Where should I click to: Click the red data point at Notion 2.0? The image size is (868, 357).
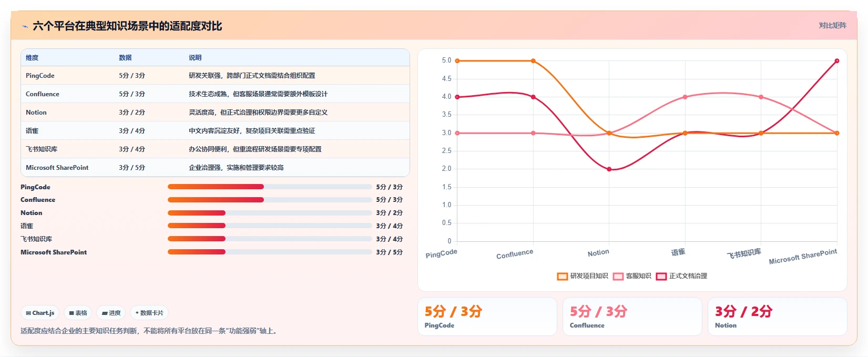[609, 169]
